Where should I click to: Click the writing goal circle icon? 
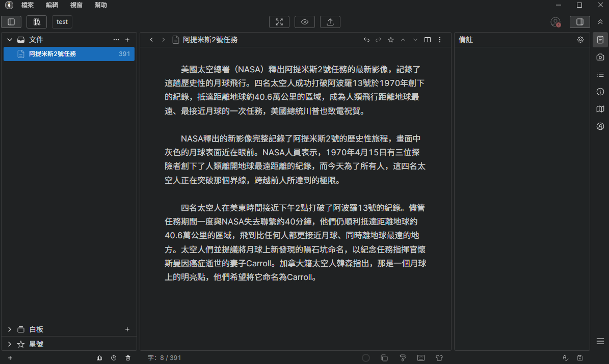tap(366, 358)
